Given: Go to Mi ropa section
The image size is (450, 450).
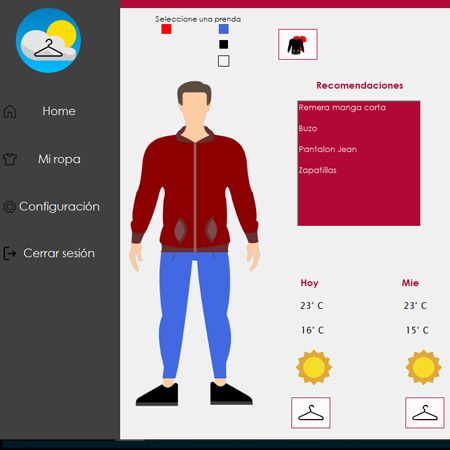Looking at the screenshot, I should click(x=59, y=159).
